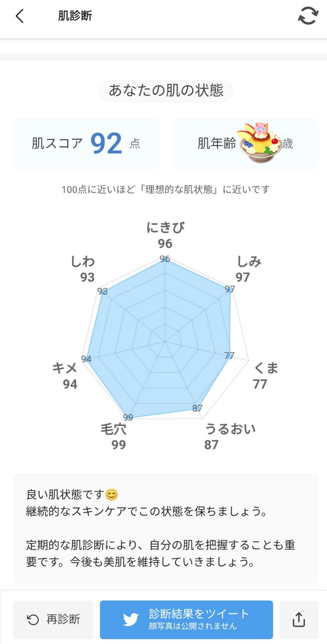Image resolution: width=327 pixels, height=644 pixels.
Task: Click the center of the radar chart
Action: click(x=165, y=341)
